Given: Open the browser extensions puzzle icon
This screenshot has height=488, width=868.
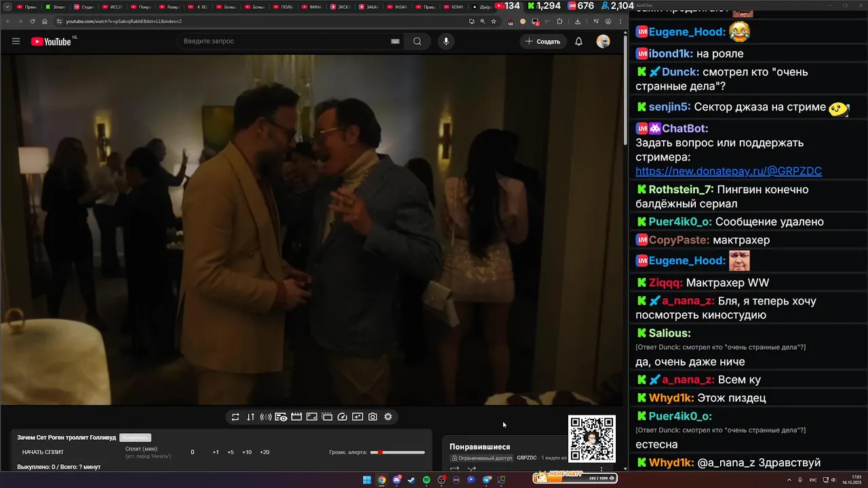Looking at the screenshot, I should [559, 21].
